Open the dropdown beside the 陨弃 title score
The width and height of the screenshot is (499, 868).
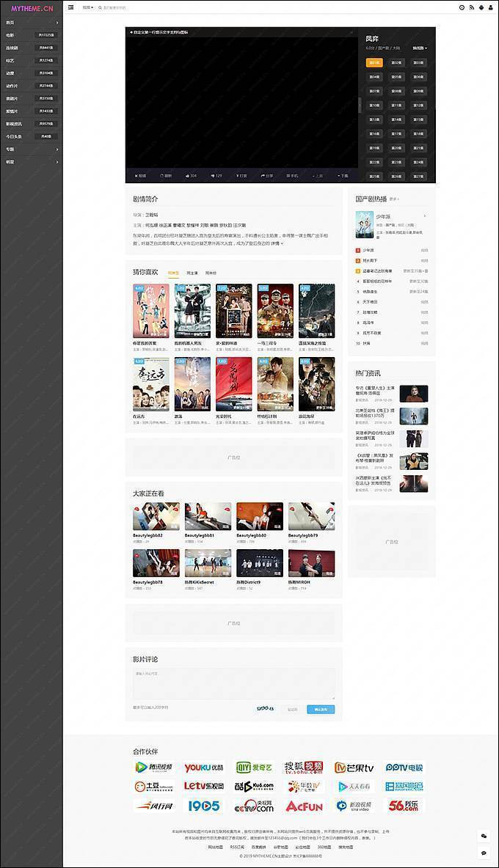click(419, 48)
